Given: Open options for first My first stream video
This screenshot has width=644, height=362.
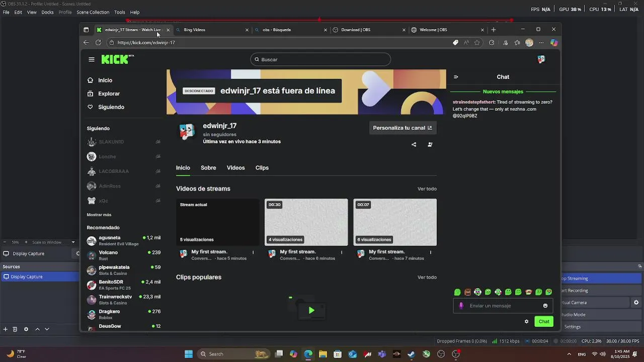Looking at the screenshot, I should 253,252.
